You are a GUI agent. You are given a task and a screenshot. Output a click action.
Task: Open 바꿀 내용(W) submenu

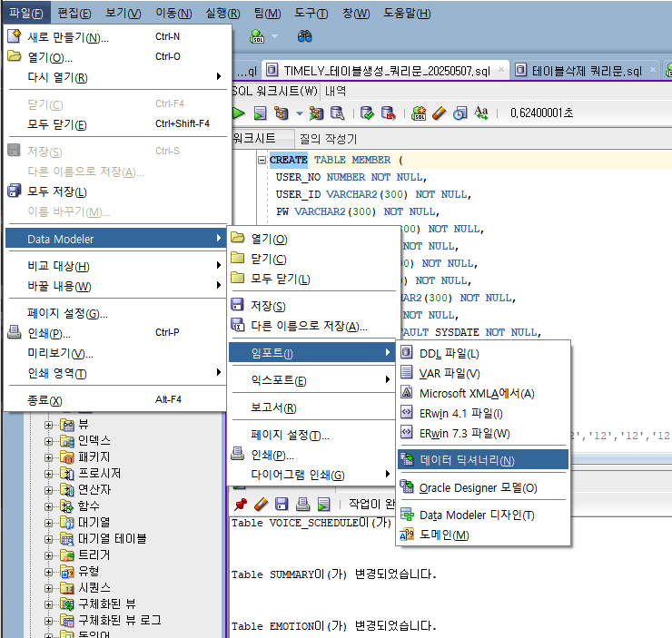tap(116, 286)
